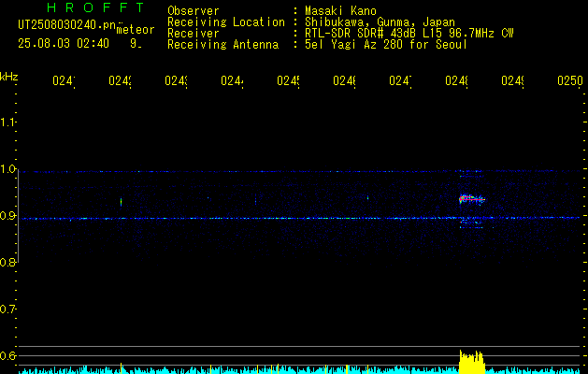This screenshot has width=588, height=374.
Task: Select receiver text RTL-SDR SDR# 43dB
Action: pos(361,34)
